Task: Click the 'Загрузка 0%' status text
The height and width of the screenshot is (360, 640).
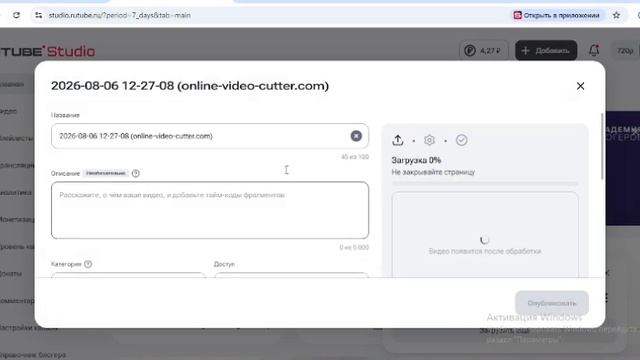Action: [416, 160]
